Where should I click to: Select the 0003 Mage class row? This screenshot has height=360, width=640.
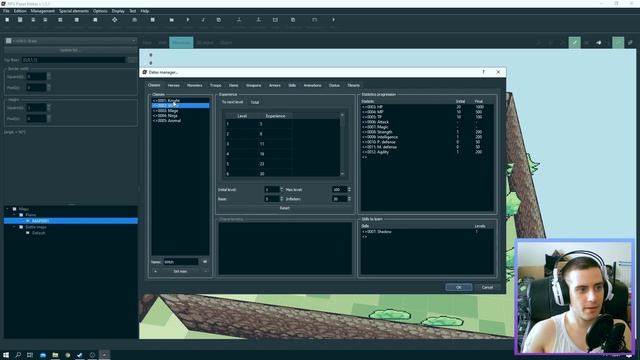(180, 111)
